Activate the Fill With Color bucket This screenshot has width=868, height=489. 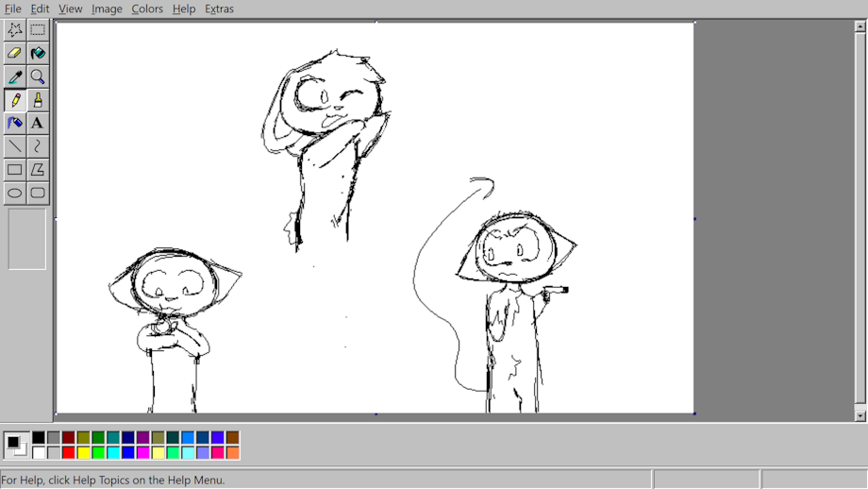(x=38, y=54)
